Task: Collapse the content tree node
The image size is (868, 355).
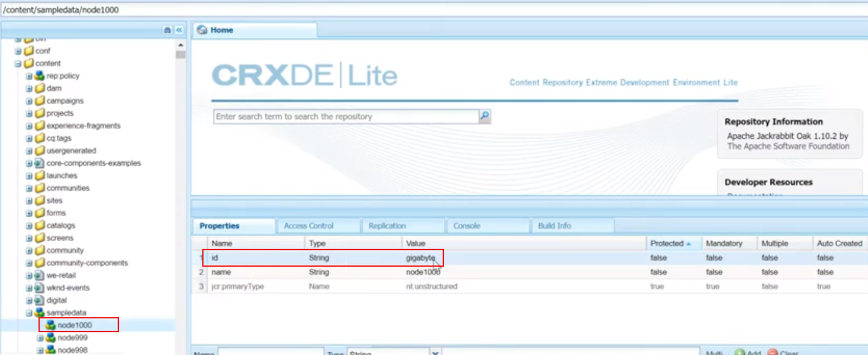Action: (x=18, y=63)
